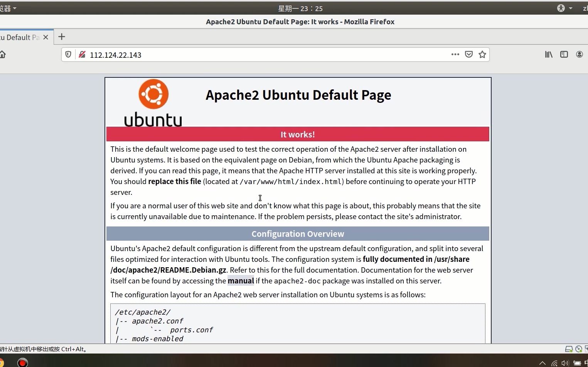Open the Wi-Fi network tray icon
Image resolution: width=588 pixels, height=367 pixels.
pos(554,363)
